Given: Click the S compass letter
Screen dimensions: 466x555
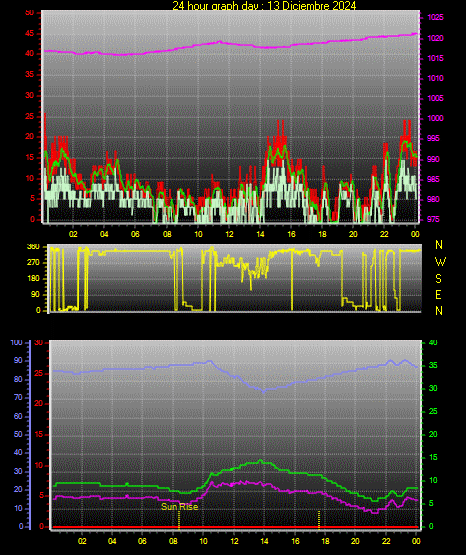Looking at the screenshot, I should pos(438,279).
